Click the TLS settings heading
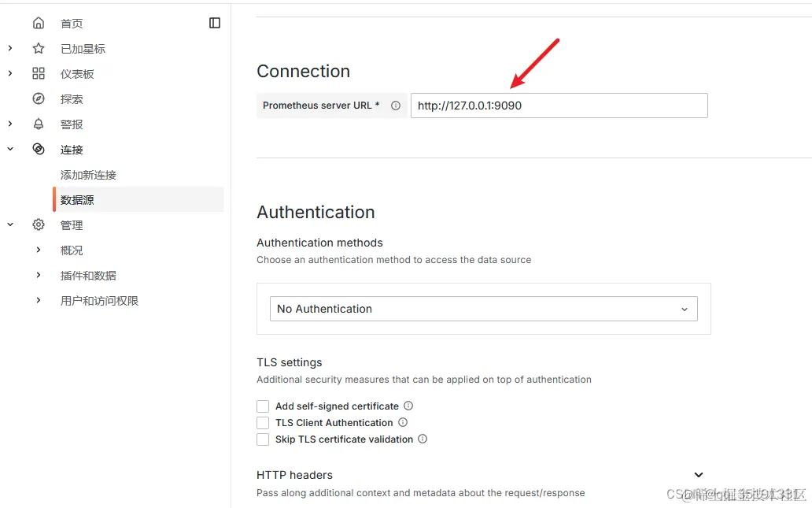The image size is (812, 508). click(290, 362)
